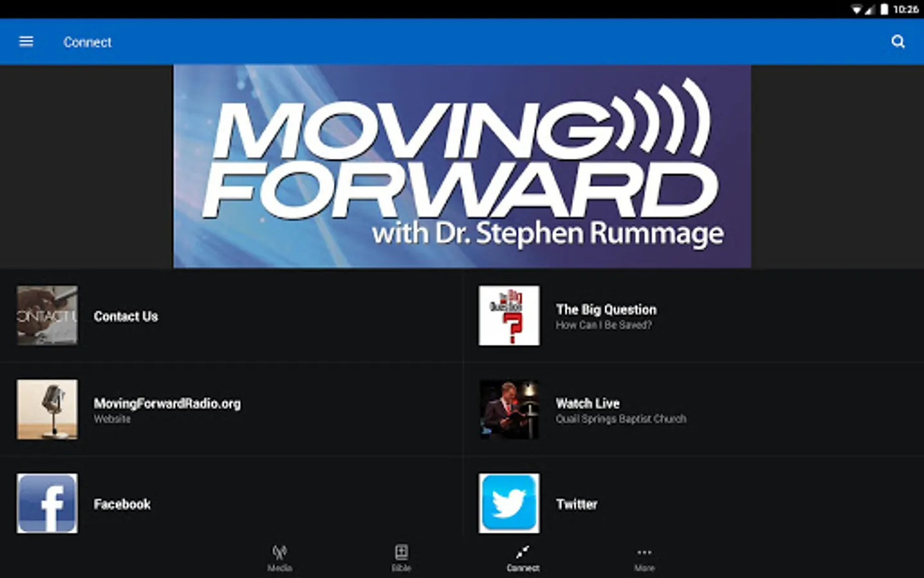Tap the battery status icon

point(884,9)
